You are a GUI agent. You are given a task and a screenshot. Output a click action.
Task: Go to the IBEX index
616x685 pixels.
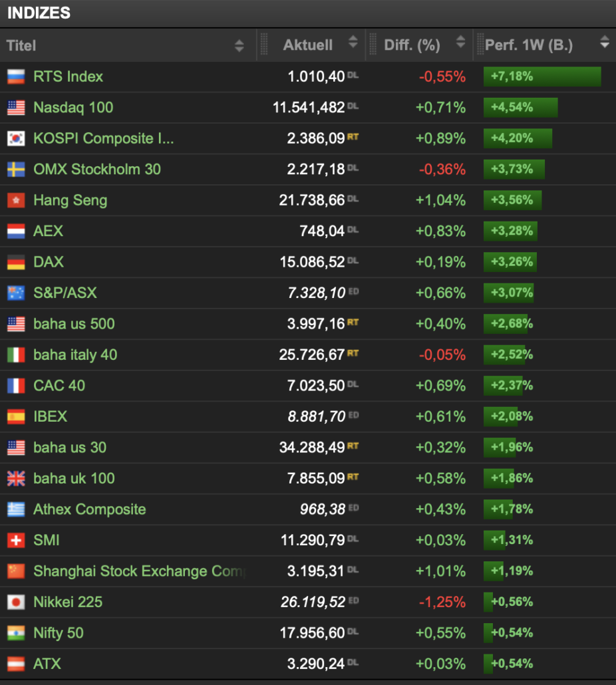coord(51,417)
